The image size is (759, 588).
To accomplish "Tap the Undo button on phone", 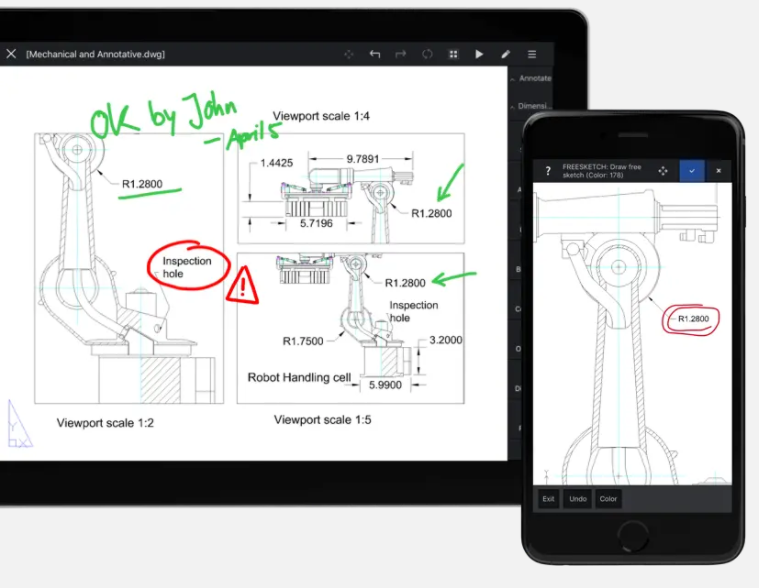I will [x=577, y=498].
